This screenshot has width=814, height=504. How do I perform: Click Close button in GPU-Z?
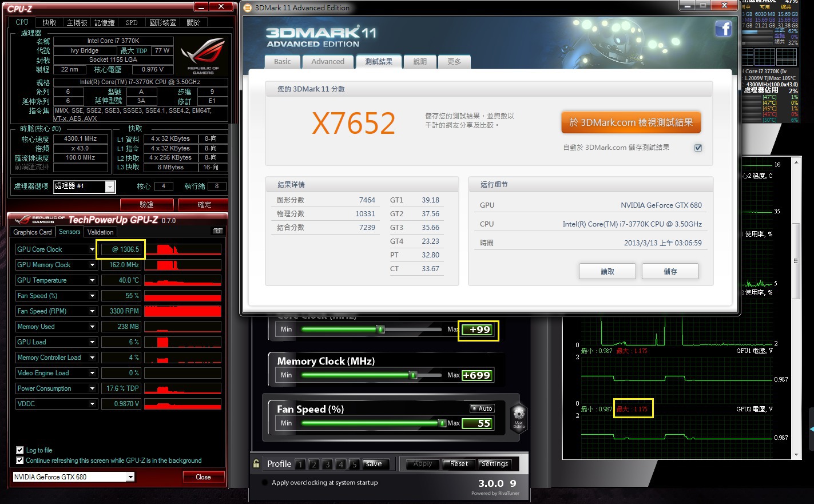pyautogui.click(x=203, y=477)
